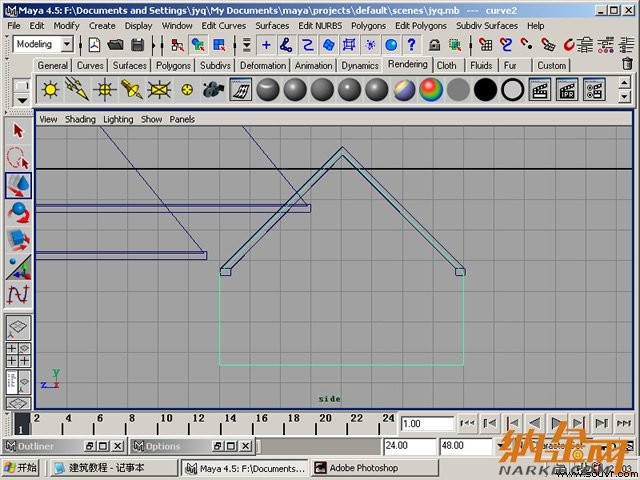
Task: Open the selection mask dropdown arrow
Action: pyautogui.click(x=247, y=45)
